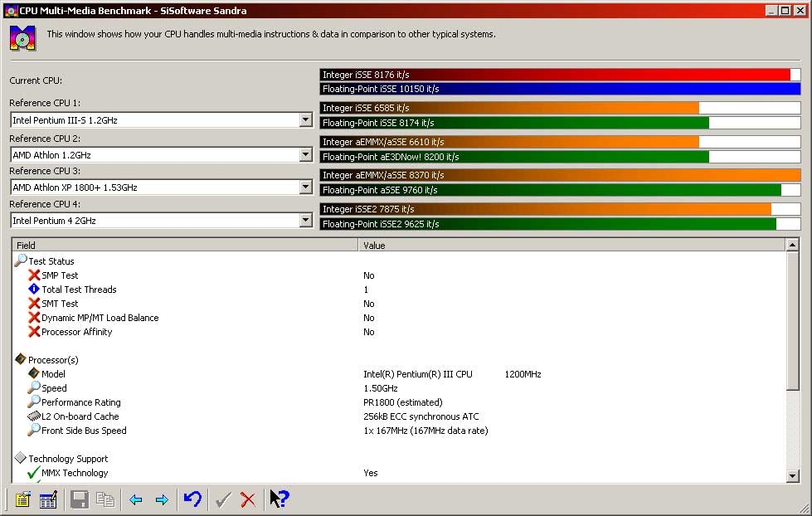Click the Integer iSSE2 7875 it/s bar
Viewport: 812px width, 516px height.
pos(561,209)
